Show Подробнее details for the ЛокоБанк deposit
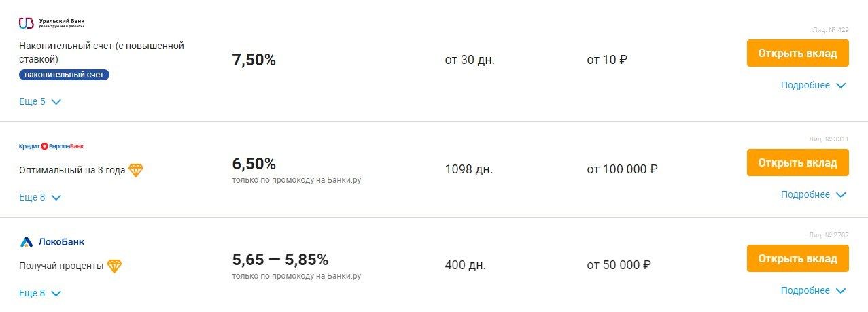The height and width of the screenshot is (312, 868). tap(813, 291)
